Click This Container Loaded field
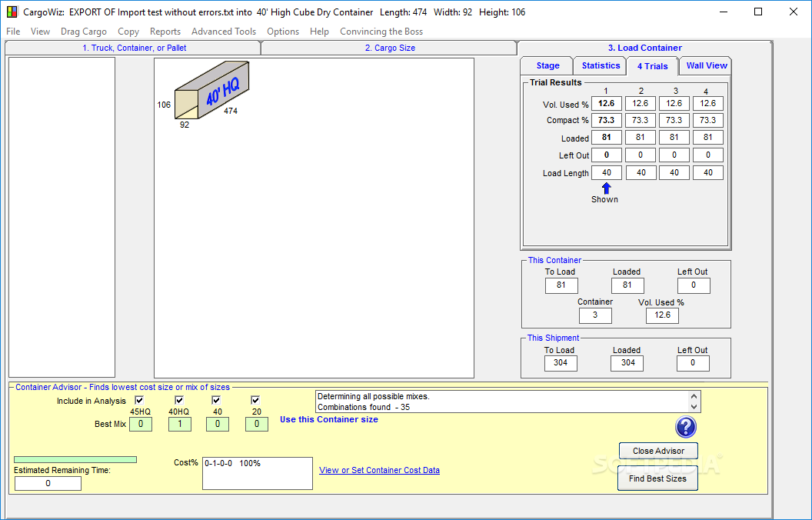The height and width of the screenshot is (520, 812). pyautogui.click(x=627, y=285)
